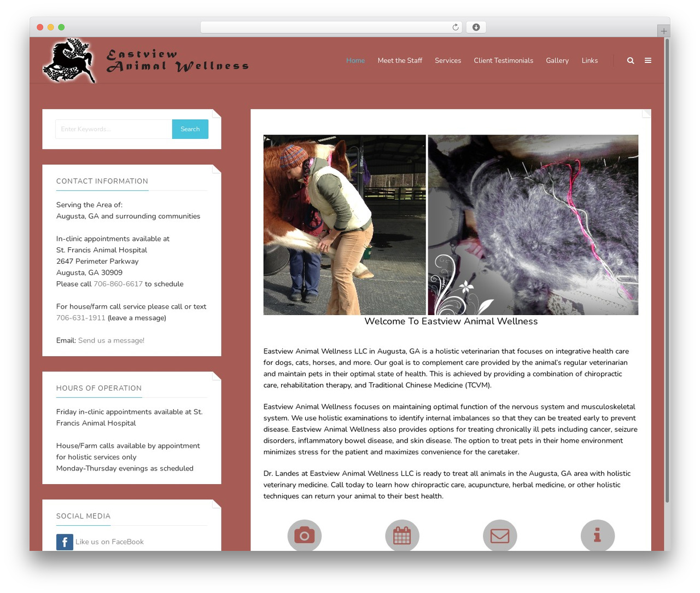Open the hamburger menu icon
Screen dimensions: 700x593
pyautogui.click(x=648, y=61)
